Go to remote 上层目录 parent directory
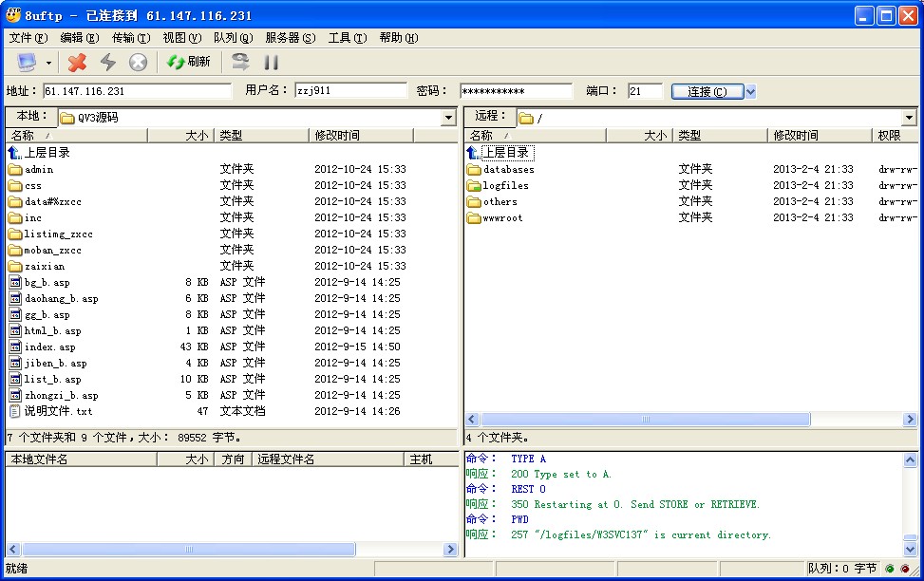The width and height of the screenshot is (924, 581). tap(500, 153)
